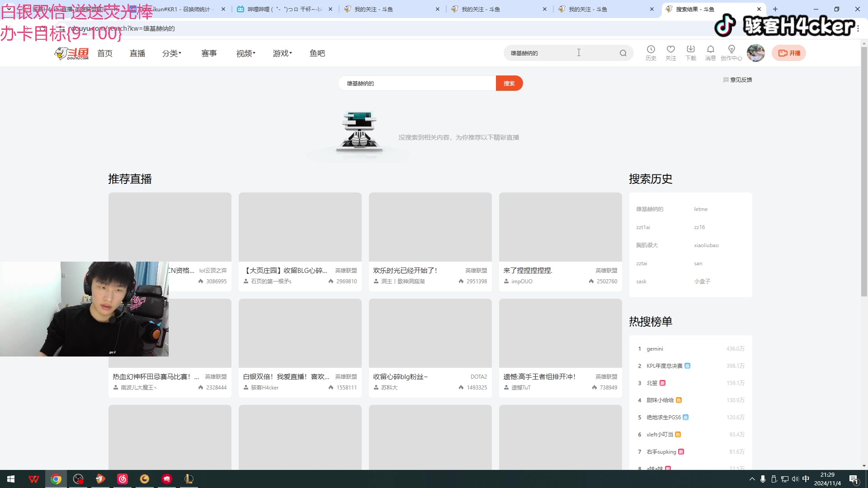Click the volume icon in system tray
Viewport: 868px width, 488px height.
coord(795,479)
